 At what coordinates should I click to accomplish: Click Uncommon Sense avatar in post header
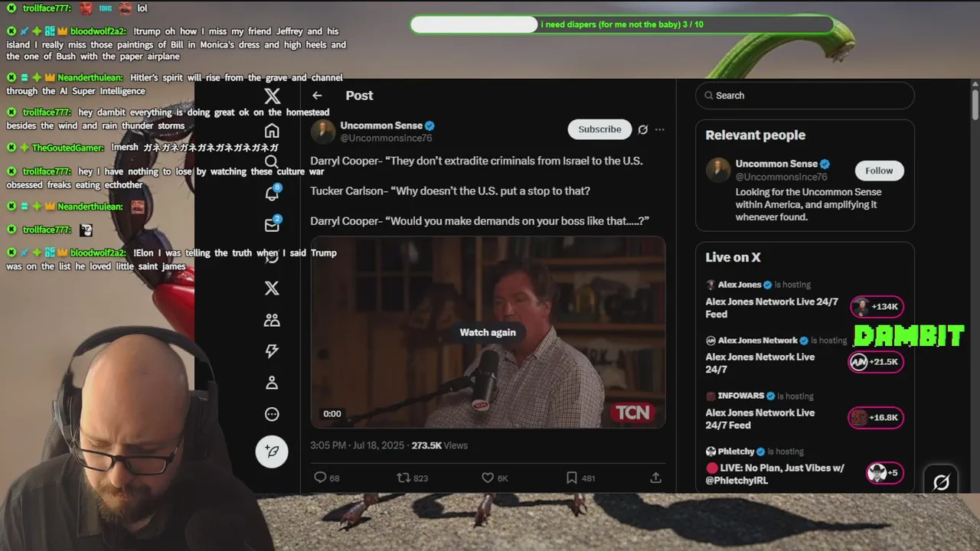323,132
